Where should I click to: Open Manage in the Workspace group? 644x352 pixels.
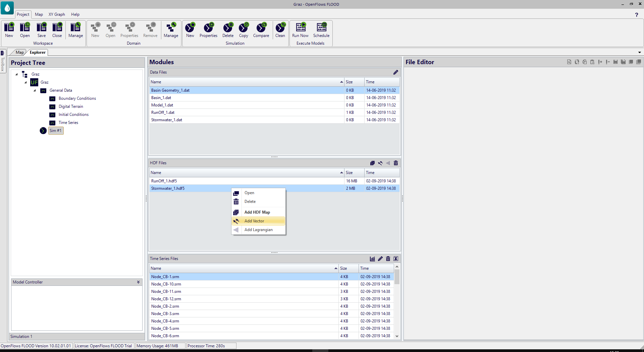click(75, 30)
